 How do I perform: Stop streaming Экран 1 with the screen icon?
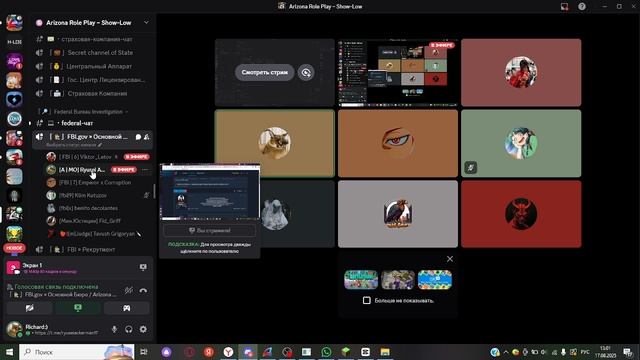pos(143,267)
